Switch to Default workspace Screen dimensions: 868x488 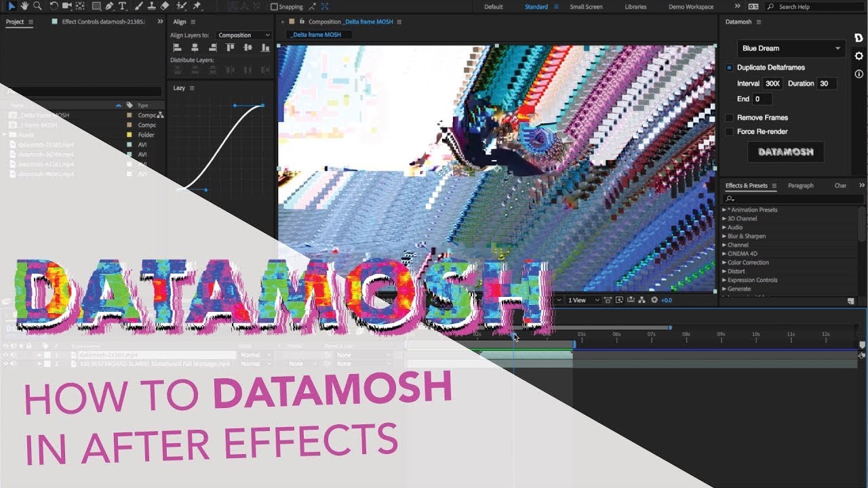[x=493, y=7]
